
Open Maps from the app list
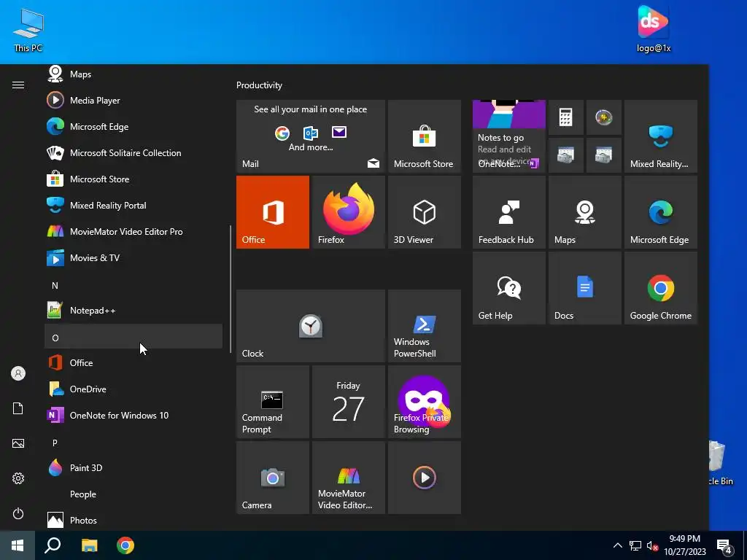(133, 74)
